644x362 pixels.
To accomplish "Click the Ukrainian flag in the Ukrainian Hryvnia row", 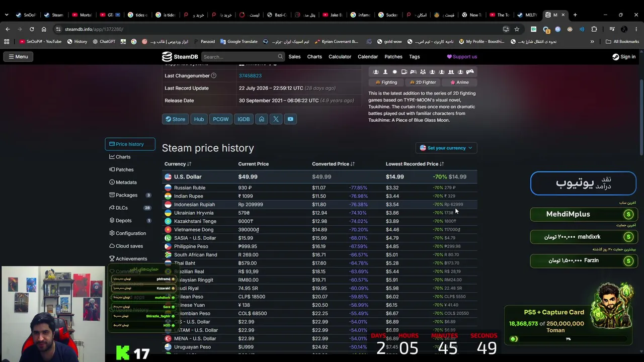I will (168, 213).
